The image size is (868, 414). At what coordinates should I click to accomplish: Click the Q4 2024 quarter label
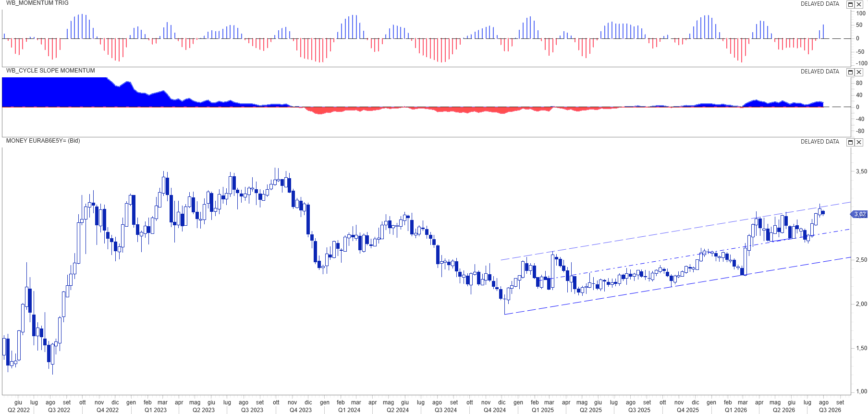point(495,410)
